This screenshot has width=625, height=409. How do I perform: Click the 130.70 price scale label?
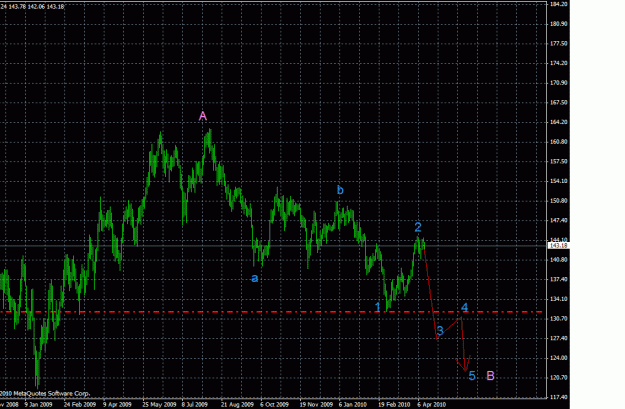click(x=558, y=319)
